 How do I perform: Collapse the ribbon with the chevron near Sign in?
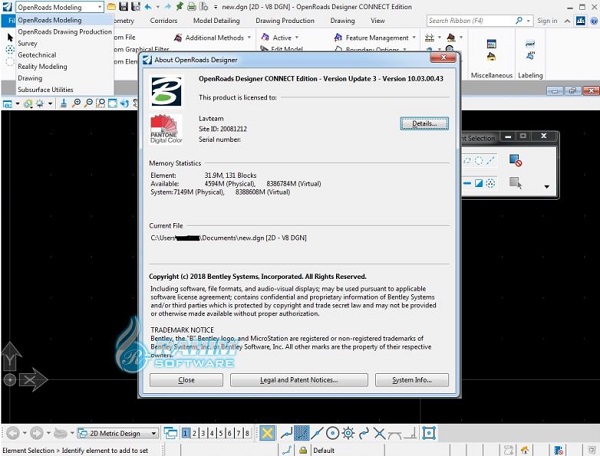[567, 21]
